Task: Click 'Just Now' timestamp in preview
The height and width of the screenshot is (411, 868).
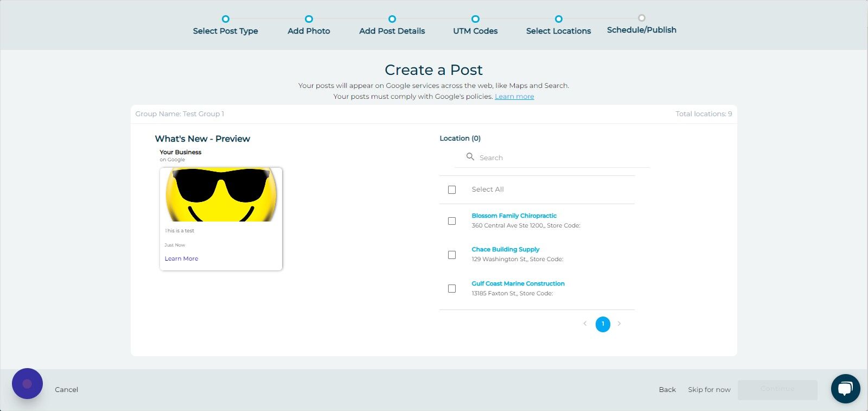Action: pyautogui.click(x=175, y=245)
